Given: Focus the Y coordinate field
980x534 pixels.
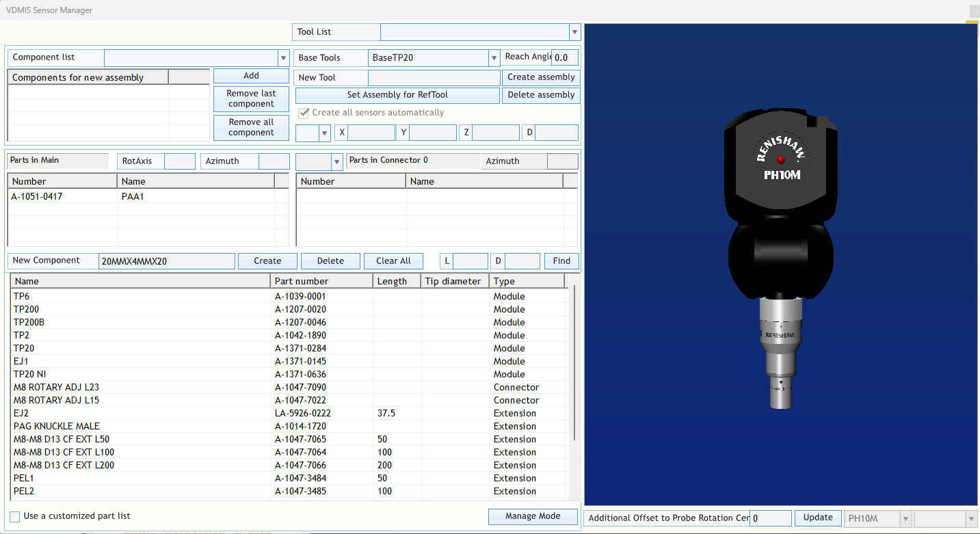Looking at the screenshot, I should coord(433,133).
